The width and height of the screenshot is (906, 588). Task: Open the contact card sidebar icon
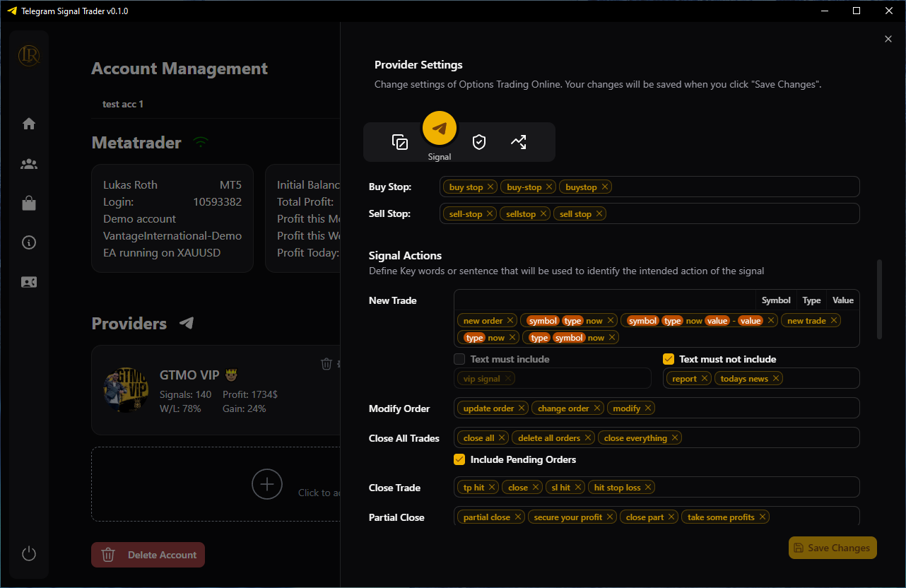point(29,282)
